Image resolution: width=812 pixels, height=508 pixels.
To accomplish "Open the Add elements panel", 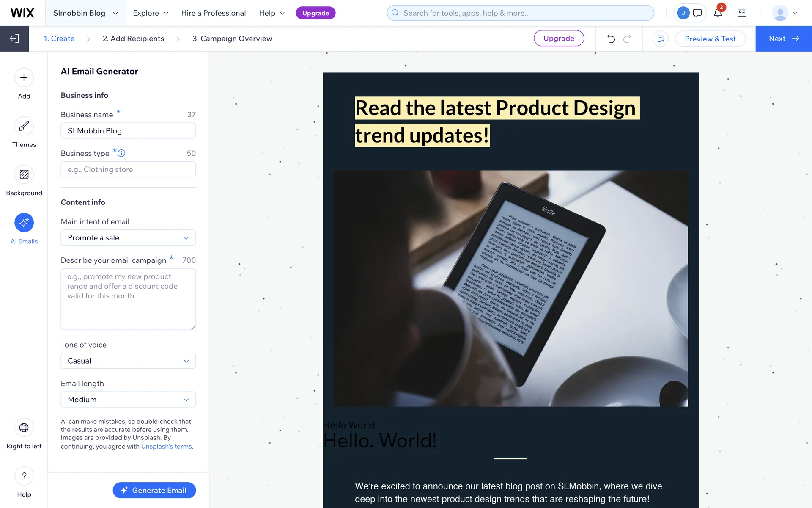I will tap(24, 78).
